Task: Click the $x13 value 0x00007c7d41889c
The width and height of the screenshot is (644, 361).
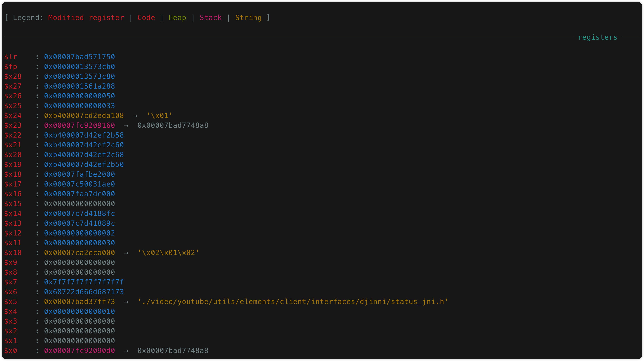Action: coord(80,223)
